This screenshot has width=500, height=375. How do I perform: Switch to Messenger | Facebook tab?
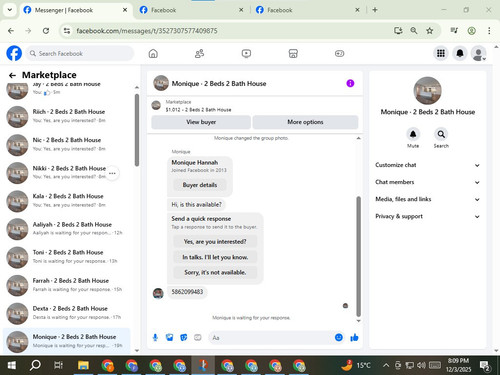tap(76, 10)
